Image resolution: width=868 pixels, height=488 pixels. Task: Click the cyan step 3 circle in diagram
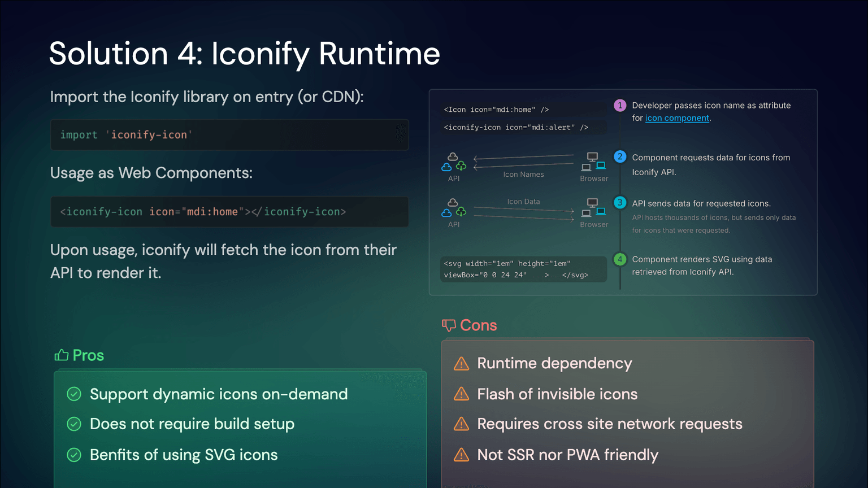(x=620, y=203)
